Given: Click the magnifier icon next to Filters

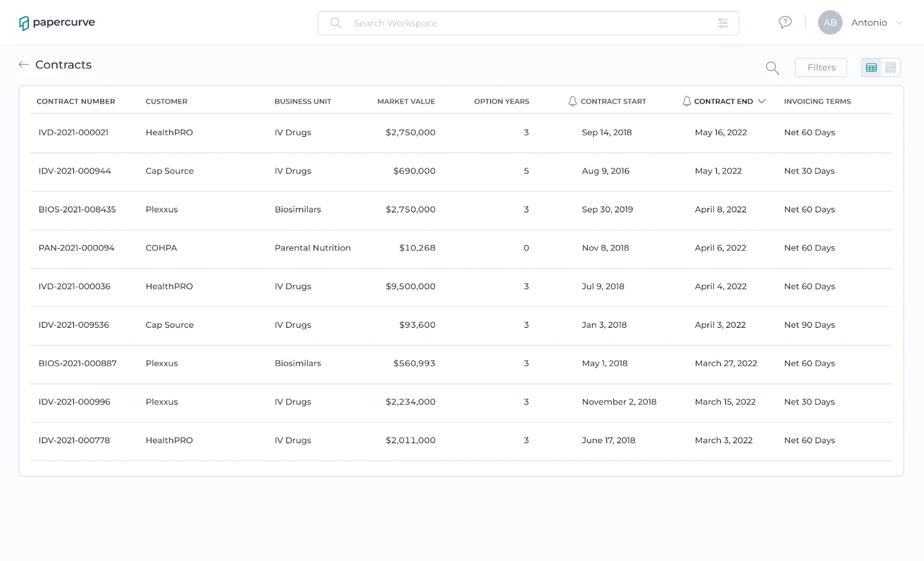Looking at the screenshot, I should point(772,68).
